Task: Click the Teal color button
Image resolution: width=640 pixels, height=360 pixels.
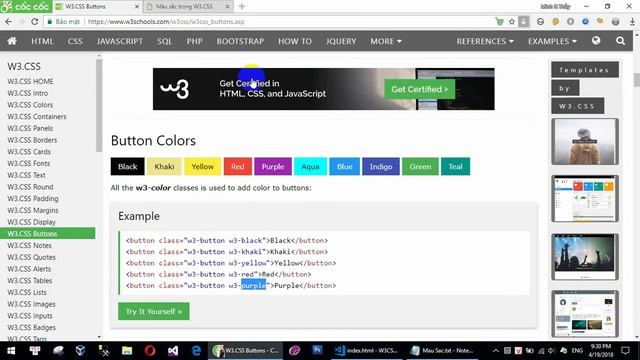Action: pyautogui.click(x=455, y=167)
